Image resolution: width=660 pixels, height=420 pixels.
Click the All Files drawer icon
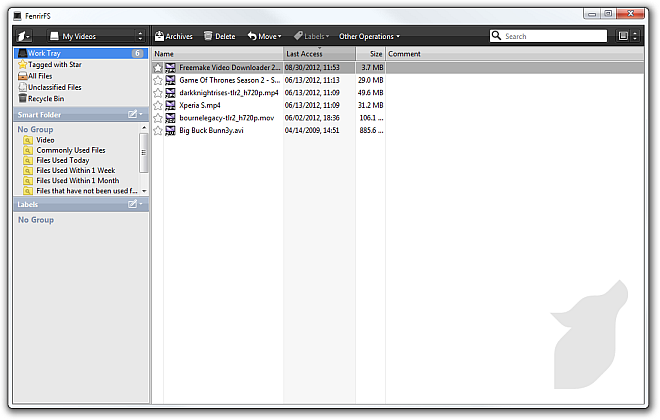pos(22,76)
